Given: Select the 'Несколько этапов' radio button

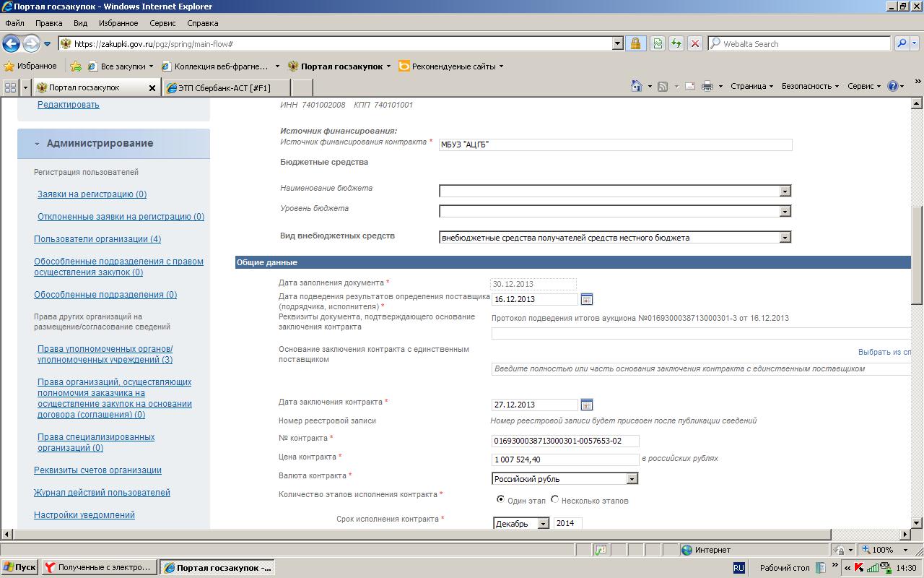Looking at the screenshot, I should [554, 499].
